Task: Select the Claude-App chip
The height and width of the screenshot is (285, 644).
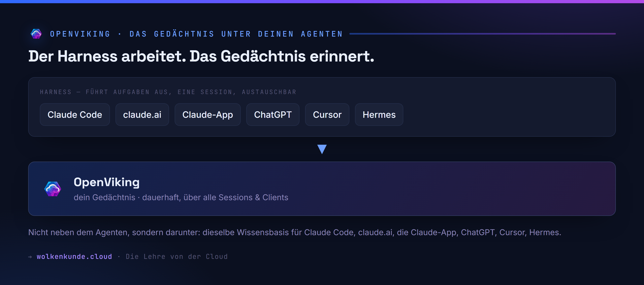Action: [x=207, y=115]
